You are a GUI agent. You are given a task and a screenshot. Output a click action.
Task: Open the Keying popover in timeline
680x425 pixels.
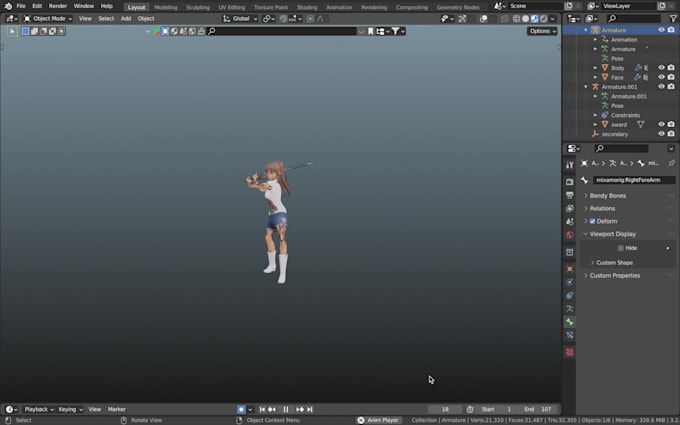[x=70, y=409]
